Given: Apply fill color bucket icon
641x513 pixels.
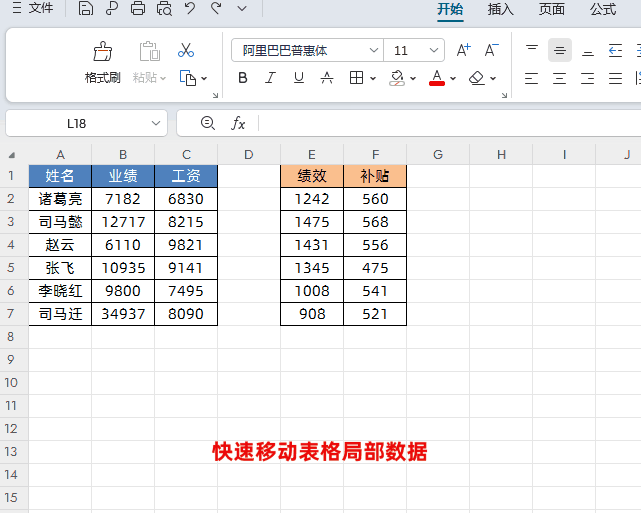Looking at the screenshot, I should [x=397, y=78].
